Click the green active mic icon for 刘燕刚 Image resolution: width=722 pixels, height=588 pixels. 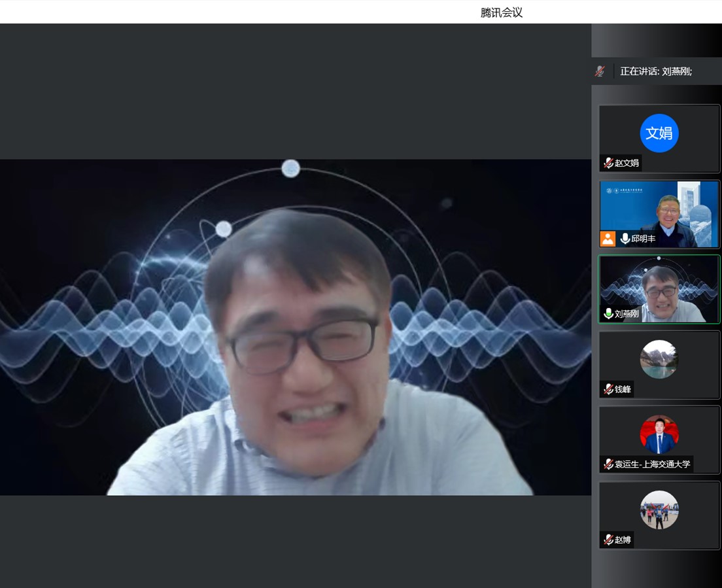tap(608, 314)
